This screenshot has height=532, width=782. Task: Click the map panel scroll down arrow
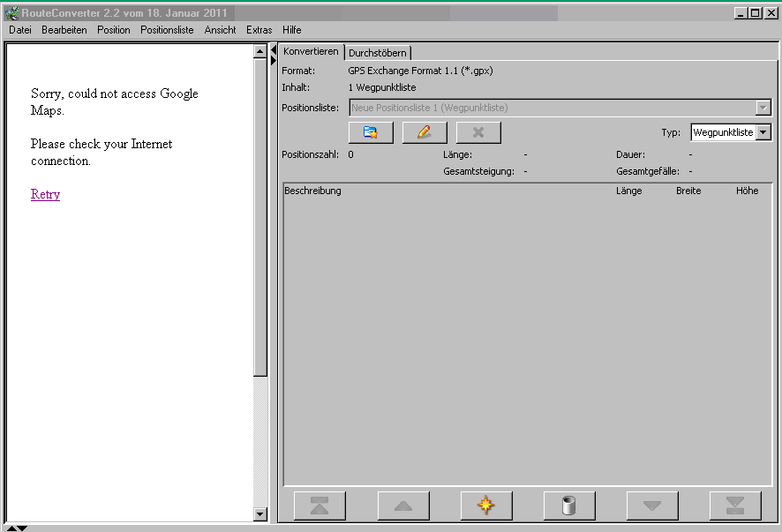(260, 513)
